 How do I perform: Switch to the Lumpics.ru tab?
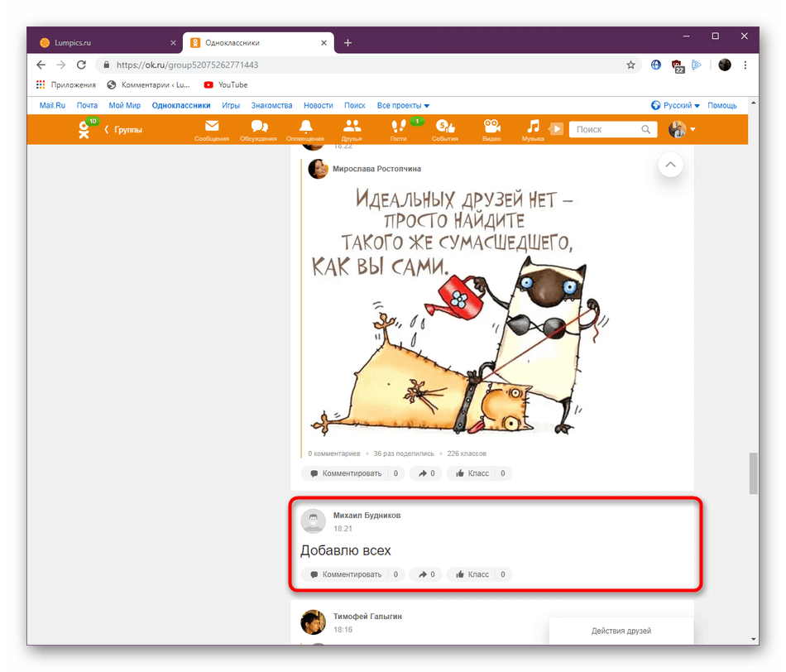[105, 43]
